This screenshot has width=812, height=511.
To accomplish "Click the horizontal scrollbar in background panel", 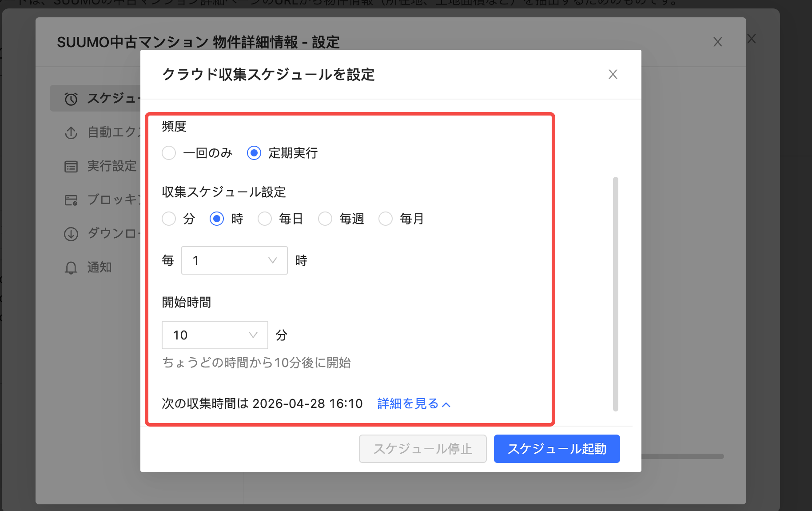I will tap(683, 456).
